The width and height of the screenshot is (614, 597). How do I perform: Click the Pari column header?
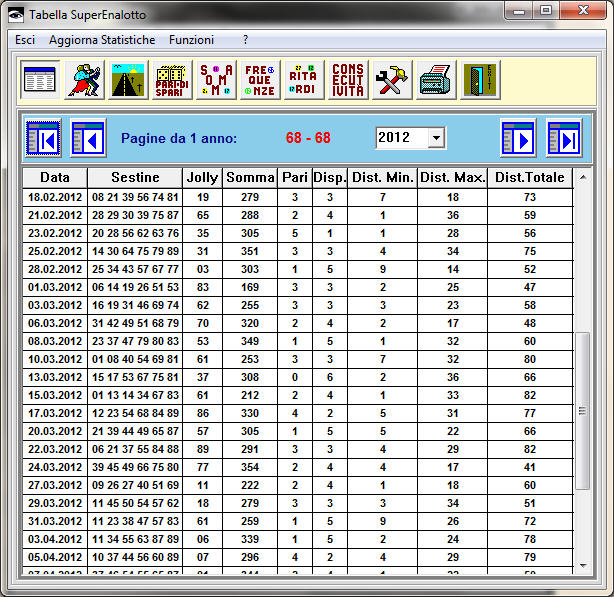295,178
